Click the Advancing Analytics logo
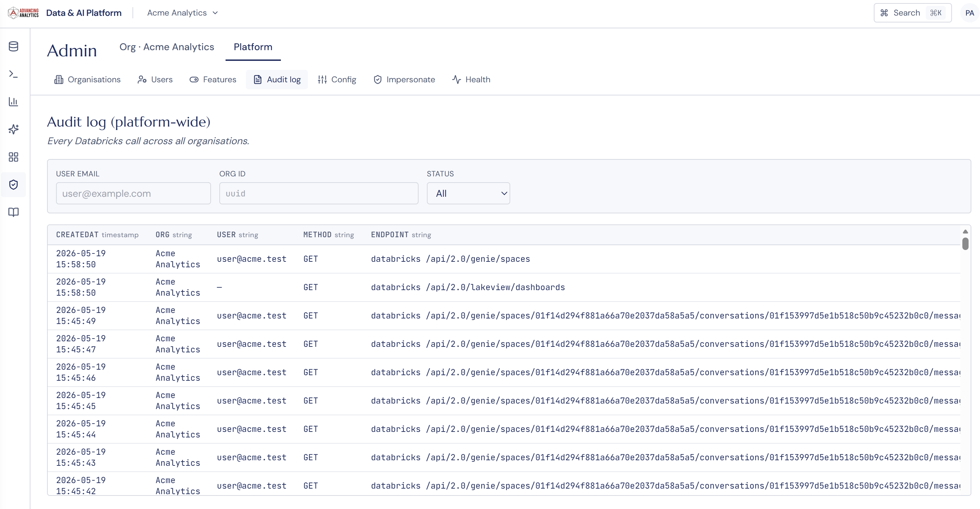 23,13
